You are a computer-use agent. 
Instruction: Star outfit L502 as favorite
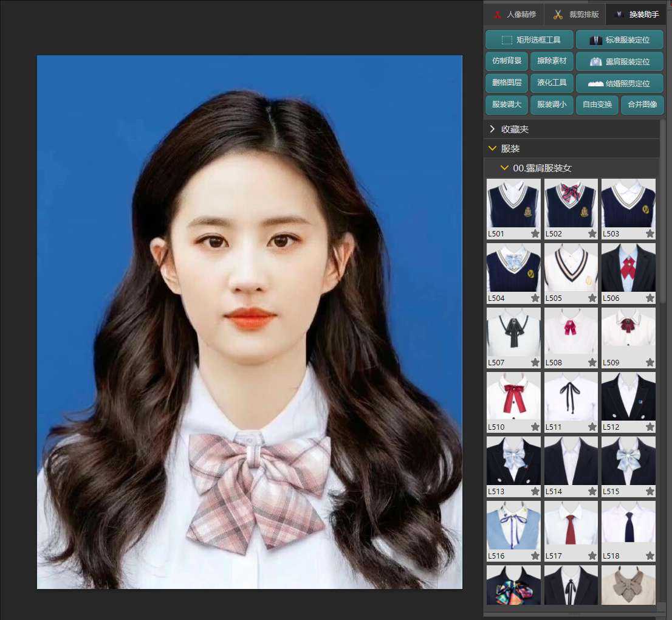tap(592, 233)
